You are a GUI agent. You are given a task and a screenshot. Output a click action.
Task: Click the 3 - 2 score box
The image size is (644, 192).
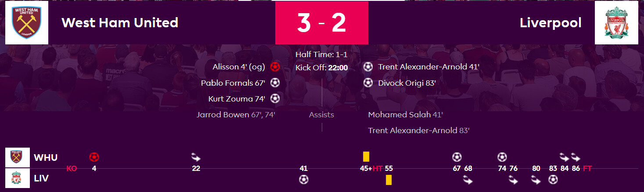click(322, 23)
